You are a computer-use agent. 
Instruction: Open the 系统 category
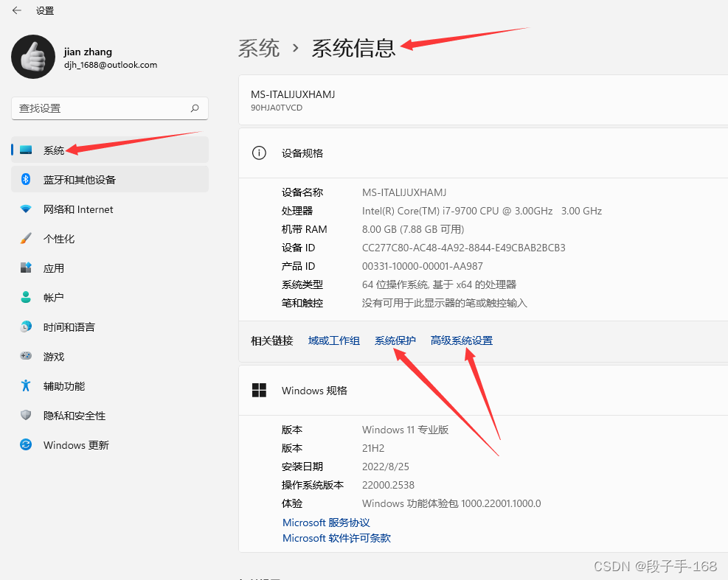click(x=110, y=150)
